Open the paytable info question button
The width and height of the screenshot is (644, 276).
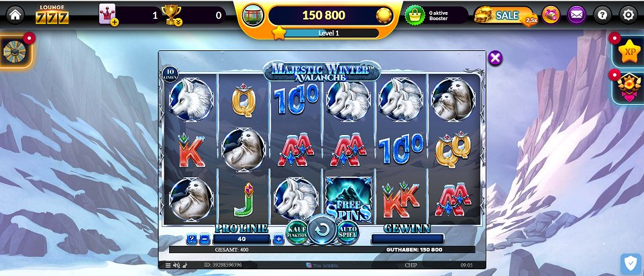[191, 239]
